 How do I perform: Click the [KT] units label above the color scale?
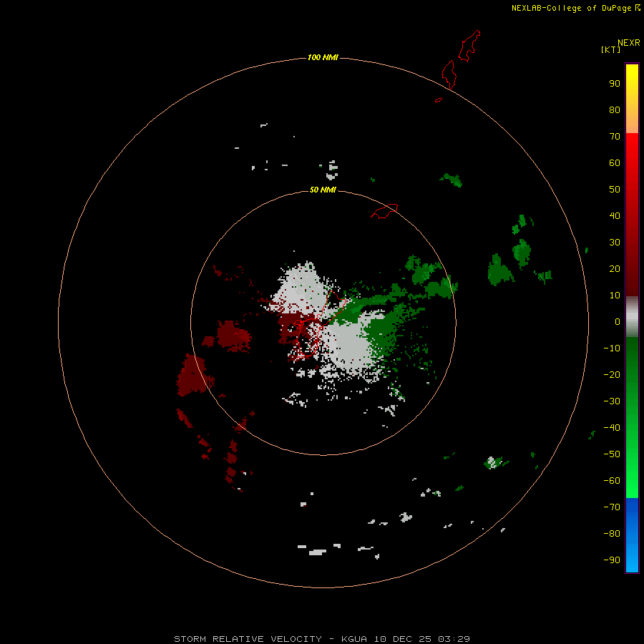point(610,49)
